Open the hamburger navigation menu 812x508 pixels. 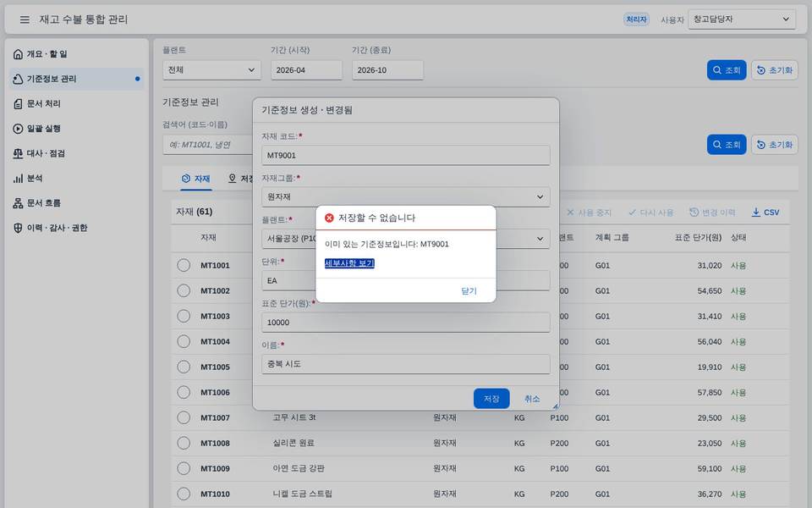click(x=25, y=19)
